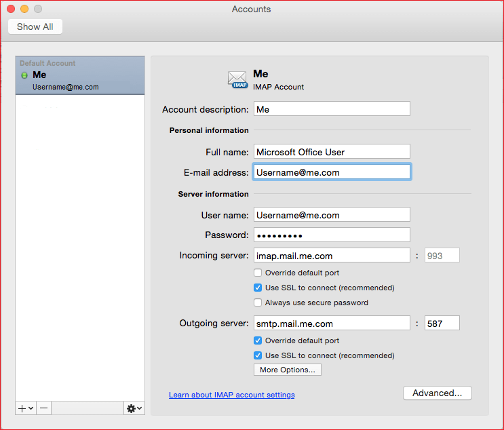This screenshot has width=504, height=430.
Task: Enable Always use secure password
Action: [258, 302]
